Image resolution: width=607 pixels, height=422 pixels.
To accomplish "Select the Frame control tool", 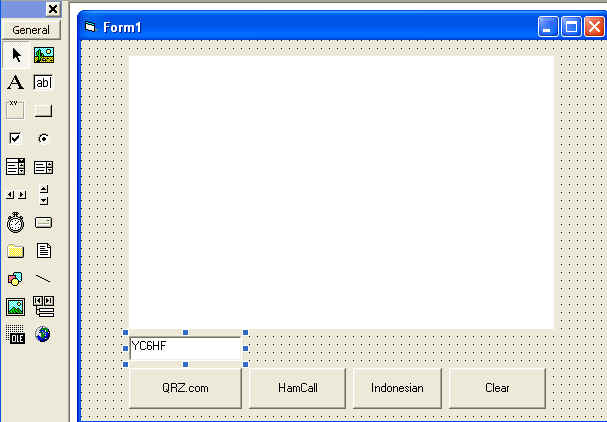I will point(15,110).
